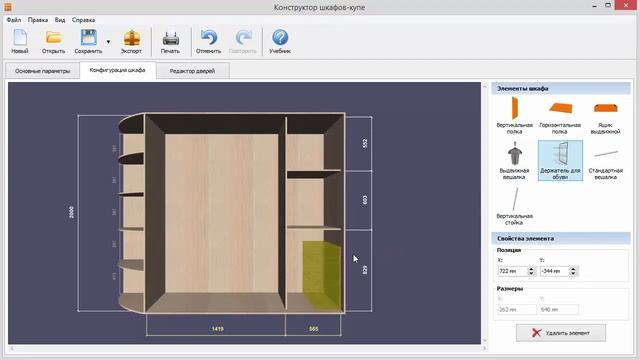The height and width of the screenshot is (360, 640).
Task: Click the Экспорт toolbar icon
Action: tap(131, 41)
